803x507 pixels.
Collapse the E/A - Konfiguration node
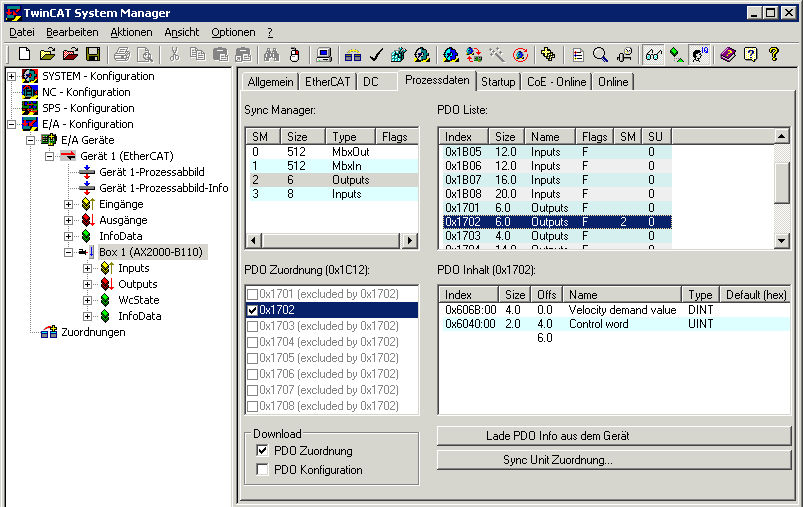[12, 124]
